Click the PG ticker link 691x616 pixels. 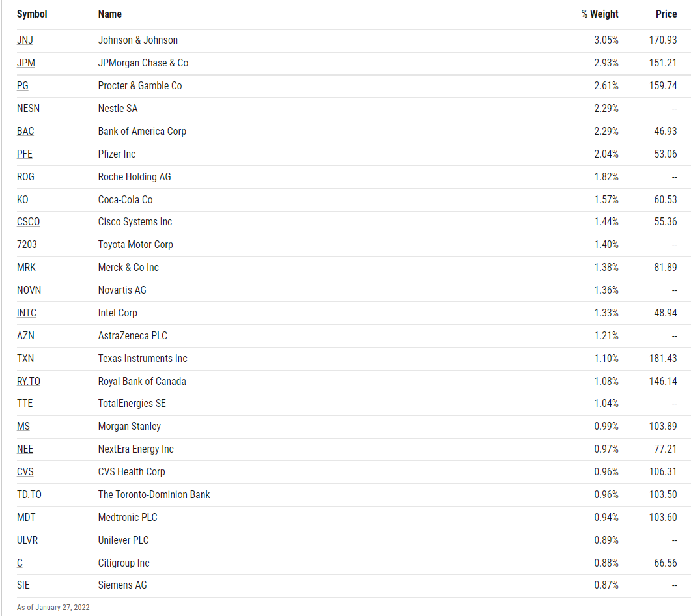click(x=23, y=86)
